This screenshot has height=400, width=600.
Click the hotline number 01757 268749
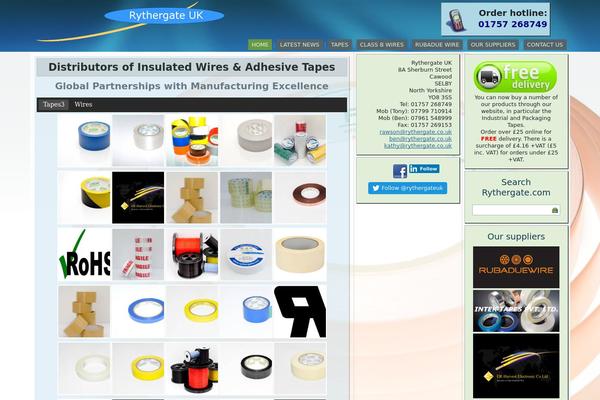pyautogui.click(x=512, y=24)
